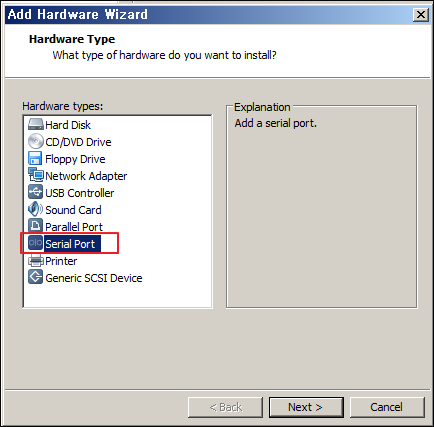Choose the Printer label
This screenshot has width=434, height=427.
(61, 261)
